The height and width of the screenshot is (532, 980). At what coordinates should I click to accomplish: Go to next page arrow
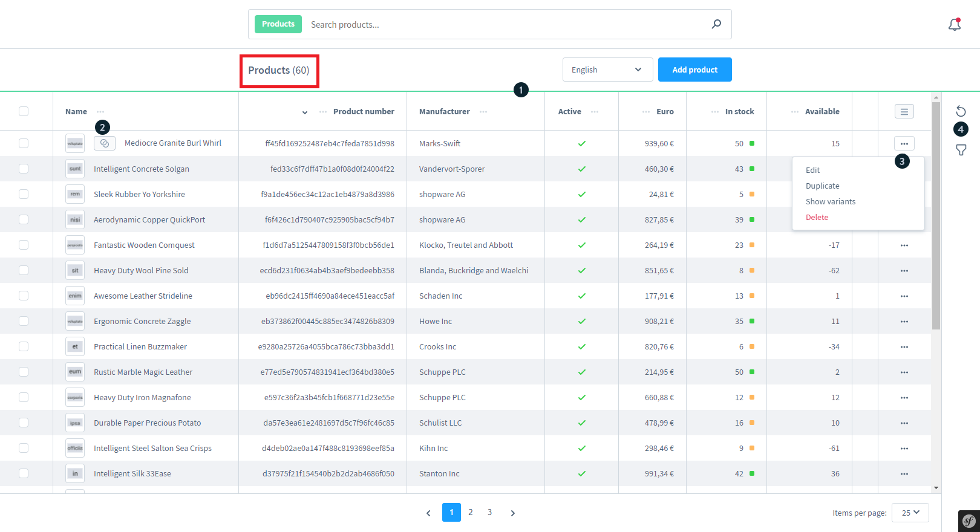tap(513, 513)
